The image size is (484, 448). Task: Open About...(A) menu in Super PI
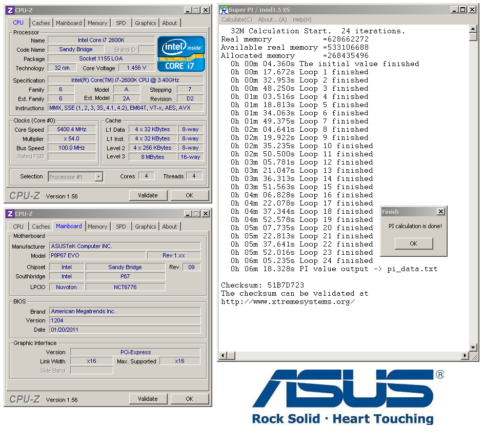pos(272,20)
